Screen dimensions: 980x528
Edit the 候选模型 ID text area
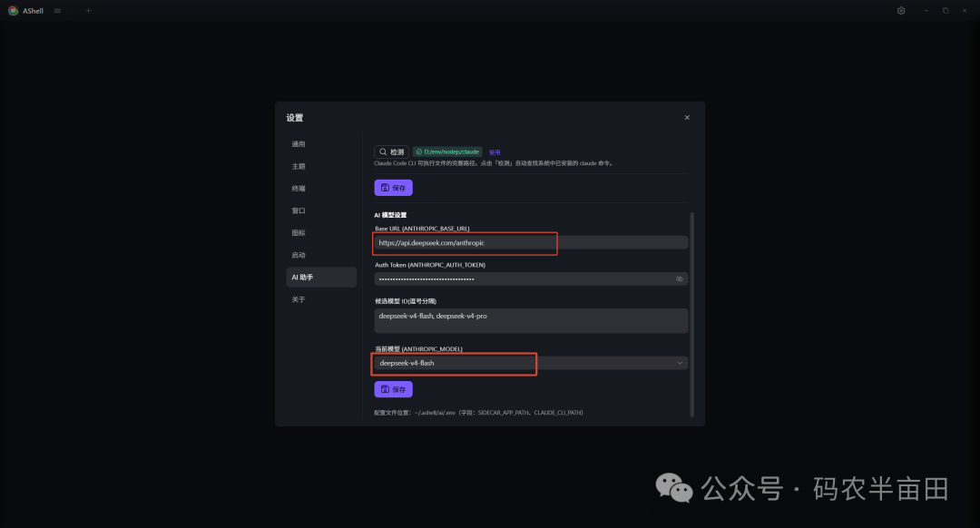pos(531,320)
